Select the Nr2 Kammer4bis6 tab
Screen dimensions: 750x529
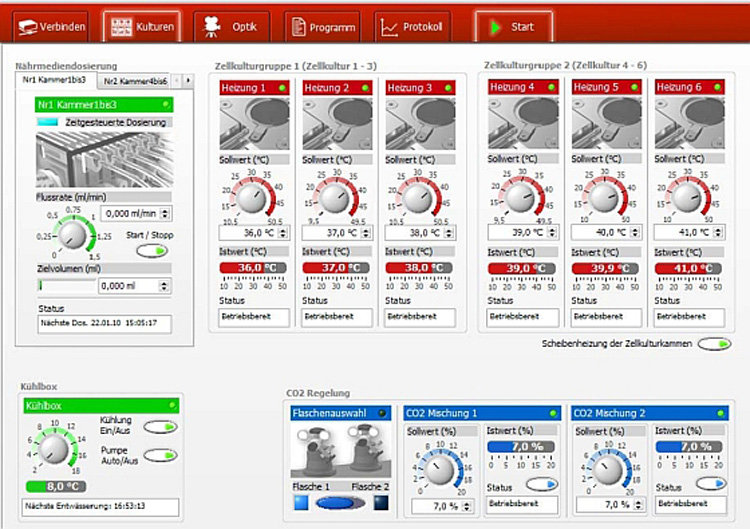tap(135, 81)
